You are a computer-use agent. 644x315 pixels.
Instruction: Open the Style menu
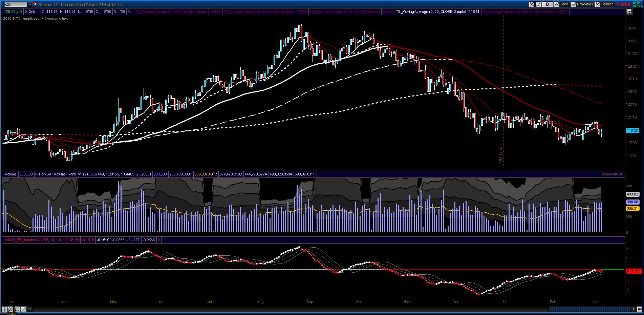click(561, 4)
